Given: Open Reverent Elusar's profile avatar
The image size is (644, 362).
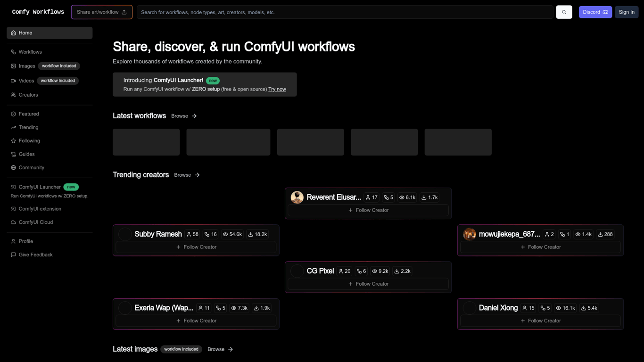Looking at the screenshot, I should click(x=297, y=197).
